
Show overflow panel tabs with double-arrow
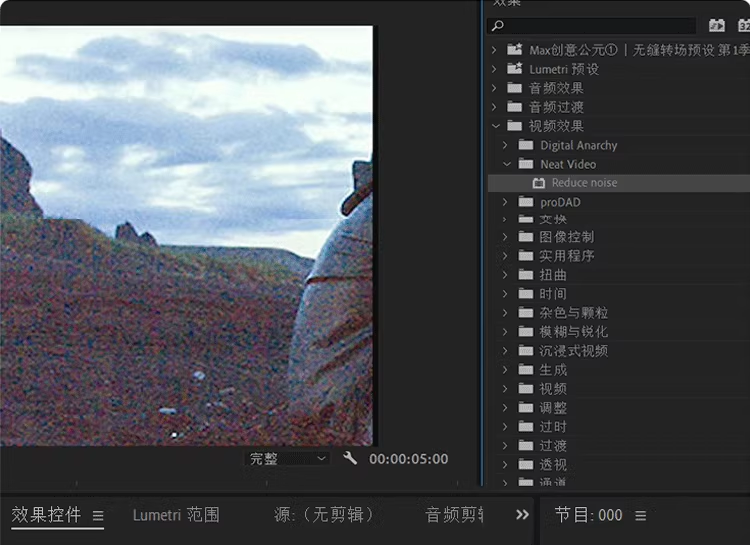(x=522, y=515)
